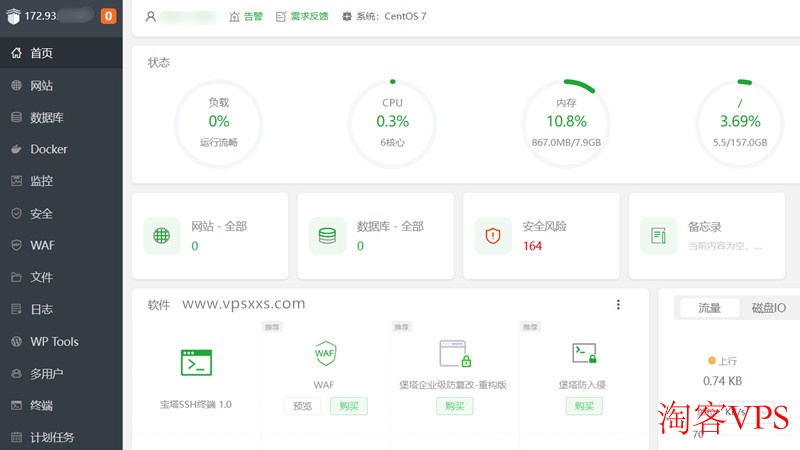Open WP Tools text entry
Viewport: 800px width, 450px height.
[54, 341]
